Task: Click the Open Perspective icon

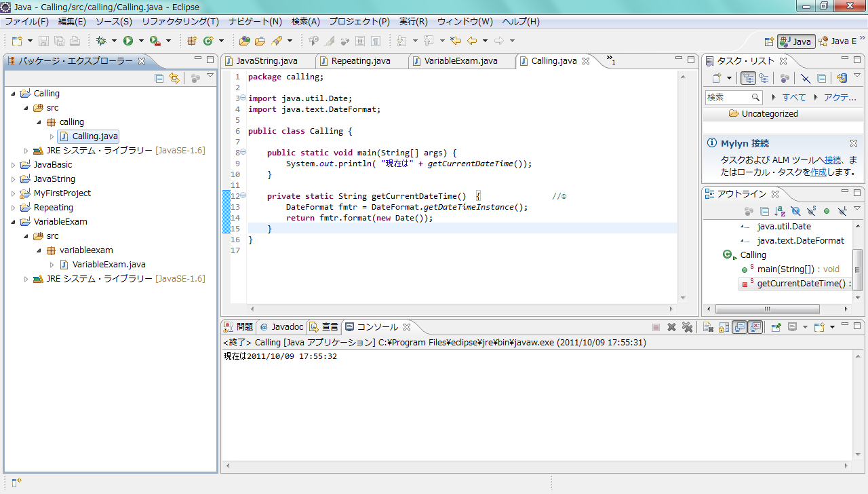Action: pyautogui.click(x=769, y=41)
